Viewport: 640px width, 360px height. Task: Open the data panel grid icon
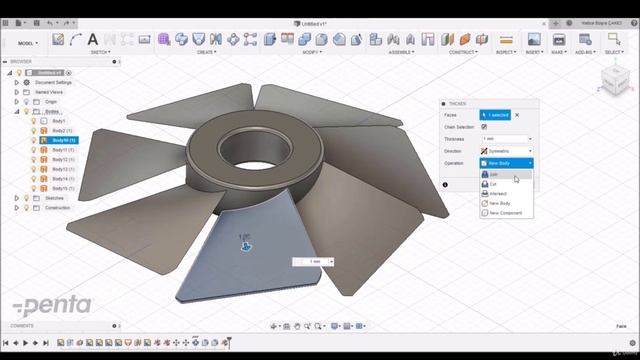(x=5, y=23)
